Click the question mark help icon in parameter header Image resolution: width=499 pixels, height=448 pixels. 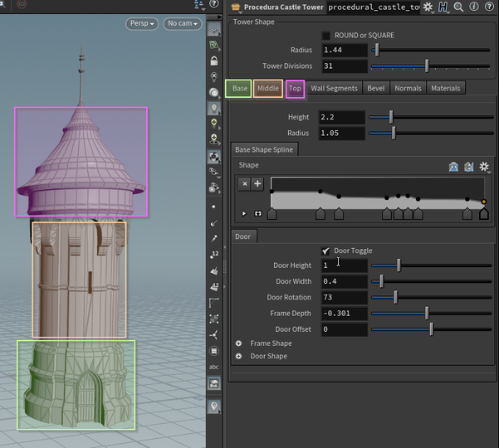point(489,7)
